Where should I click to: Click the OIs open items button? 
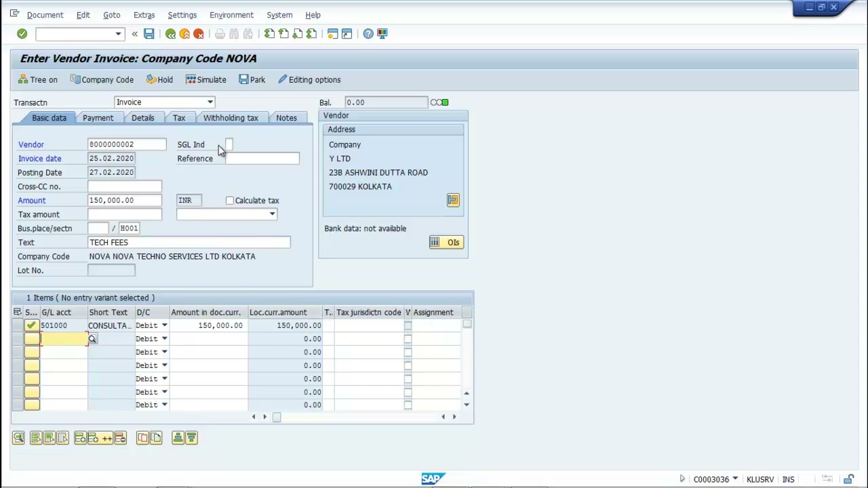446,243
